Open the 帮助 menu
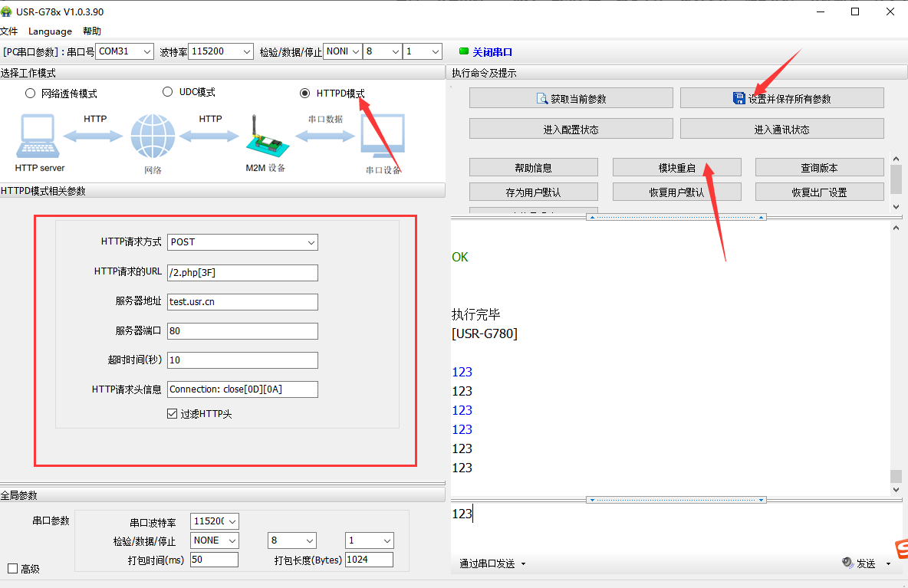Viewport: 908px width, 588px height. tap(91, 31)
